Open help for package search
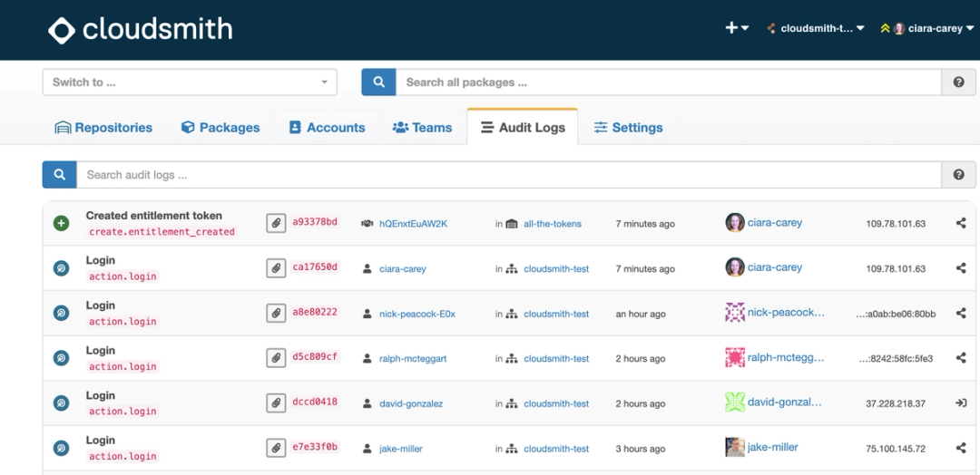 [x=959, y=82]
